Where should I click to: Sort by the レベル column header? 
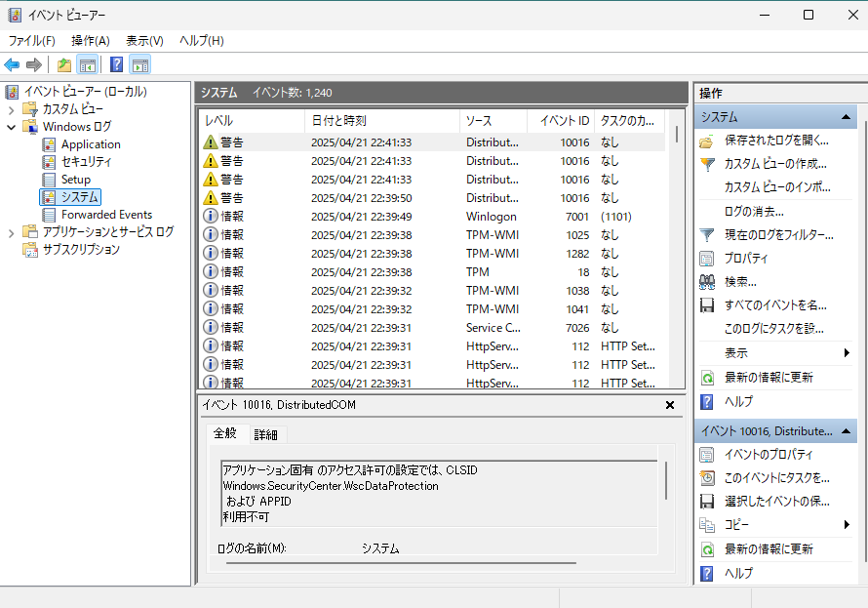click(x=252, y=121)
